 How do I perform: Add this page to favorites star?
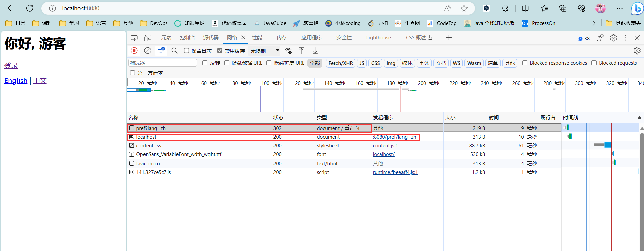click(464, 8)
